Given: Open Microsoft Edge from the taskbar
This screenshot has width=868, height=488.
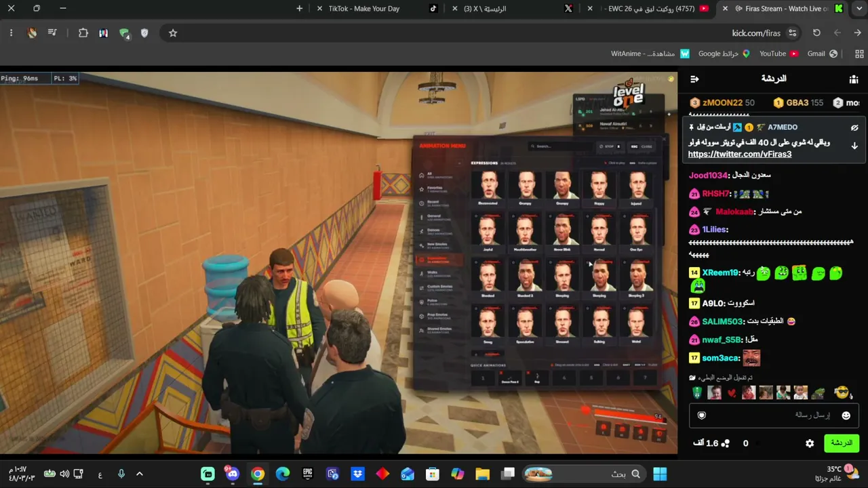Looking at the screenshot, I should [282, 474].
